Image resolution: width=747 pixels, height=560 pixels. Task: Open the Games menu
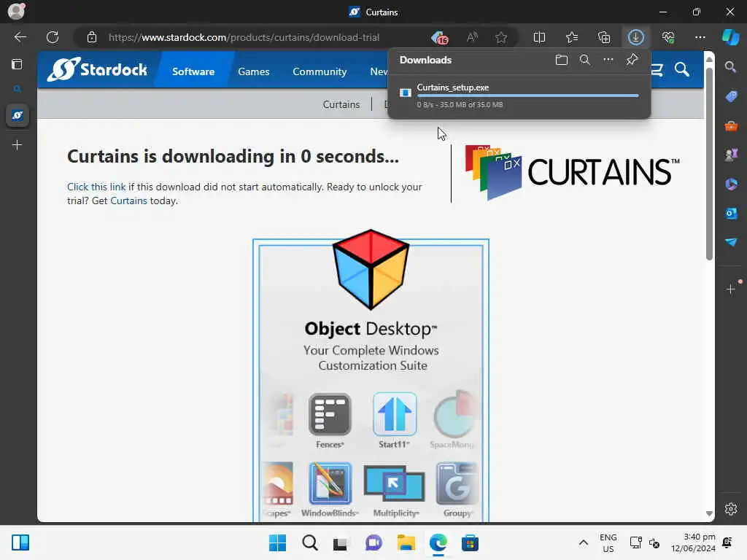[x=253, y=71]
